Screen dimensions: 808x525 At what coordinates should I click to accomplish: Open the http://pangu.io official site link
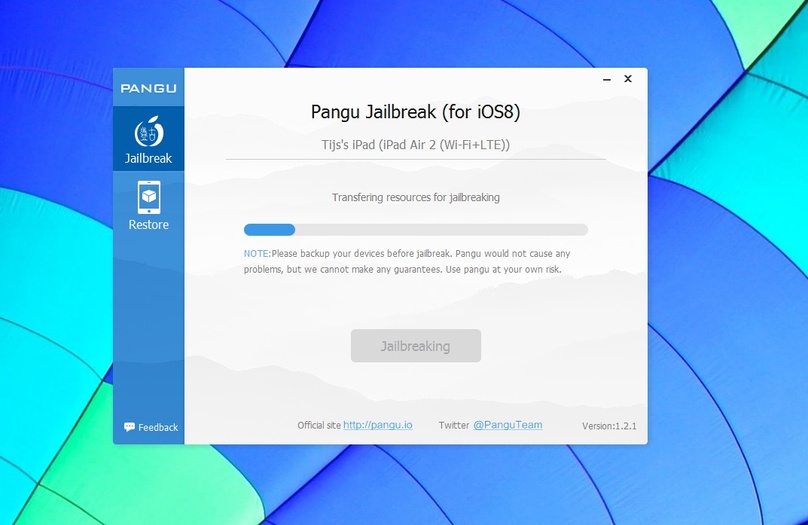point(378,425)
